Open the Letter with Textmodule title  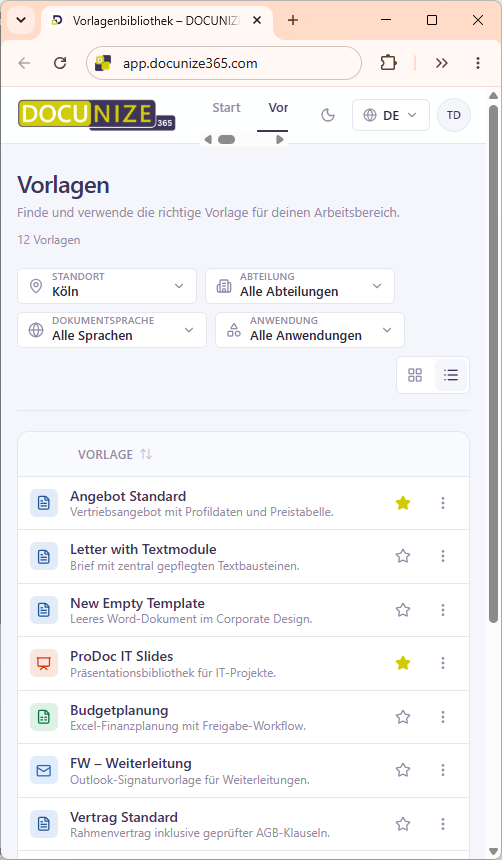tap(143, 550)
